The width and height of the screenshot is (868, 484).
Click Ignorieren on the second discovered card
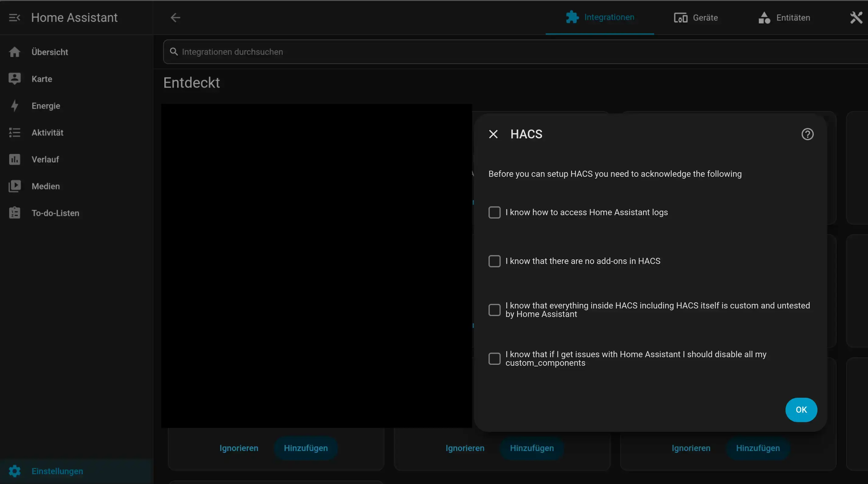coord(465,448)
